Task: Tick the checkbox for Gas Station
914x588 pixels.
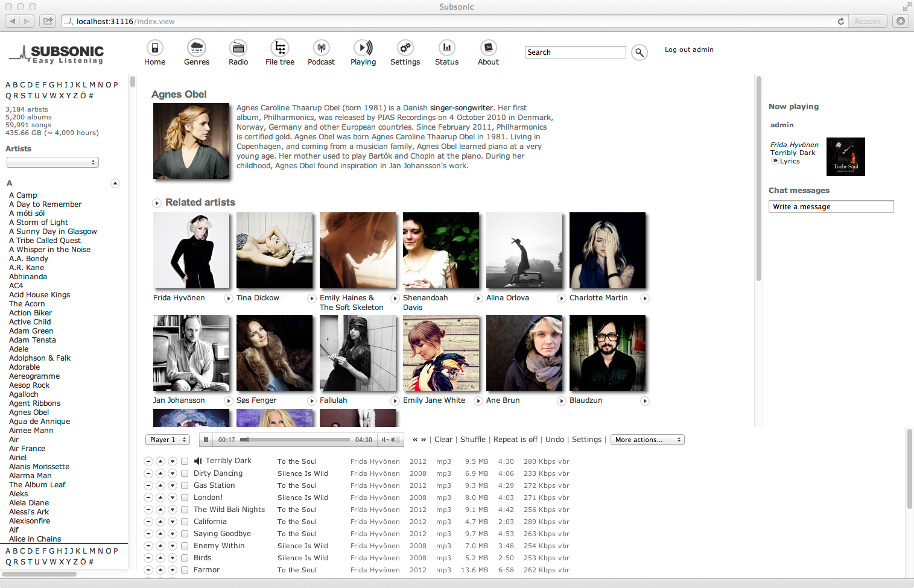Action: click(185, 485)
